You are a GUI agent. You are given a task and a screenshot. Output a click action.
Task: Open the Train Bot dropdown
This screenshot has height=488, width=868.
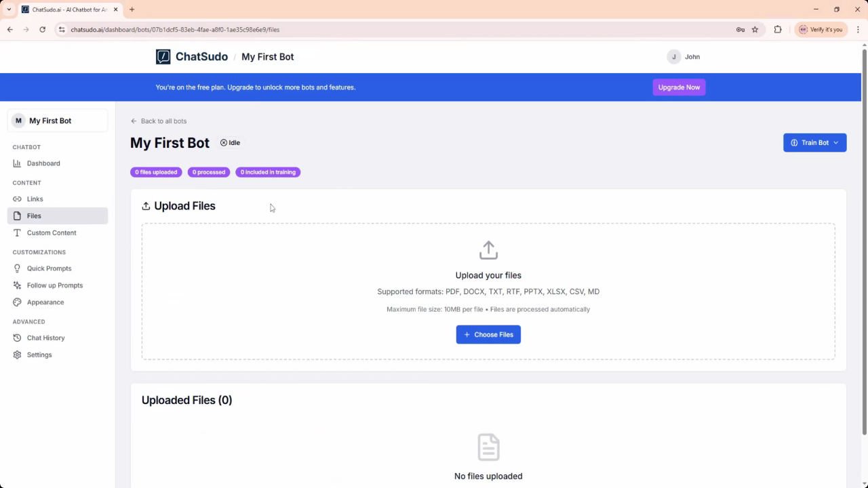tap(814, 143)
